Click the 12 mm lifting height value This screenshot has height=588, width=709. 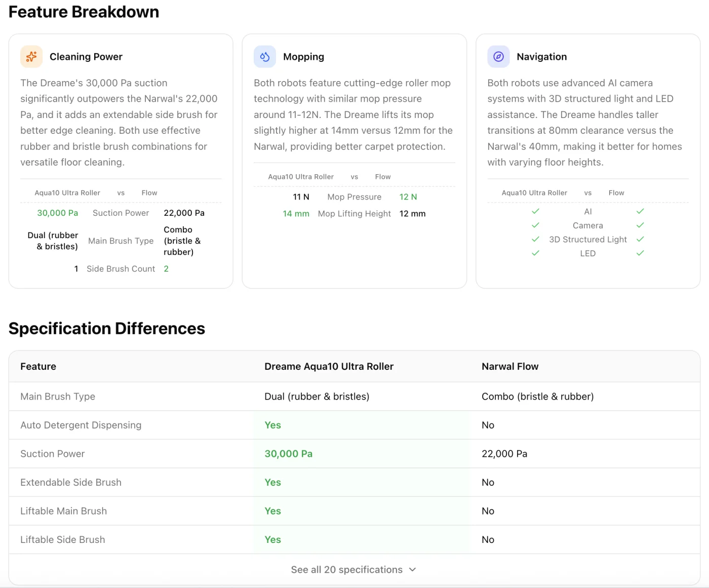coord(413,214)
